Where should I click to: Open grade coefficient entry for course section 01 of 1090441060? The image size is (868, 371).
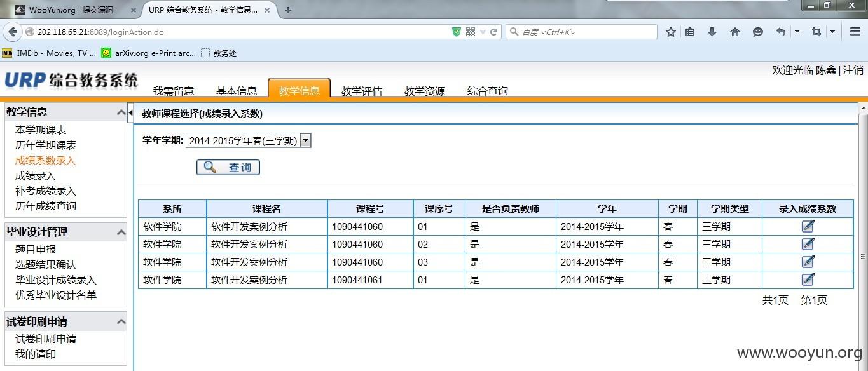(808, 226)
